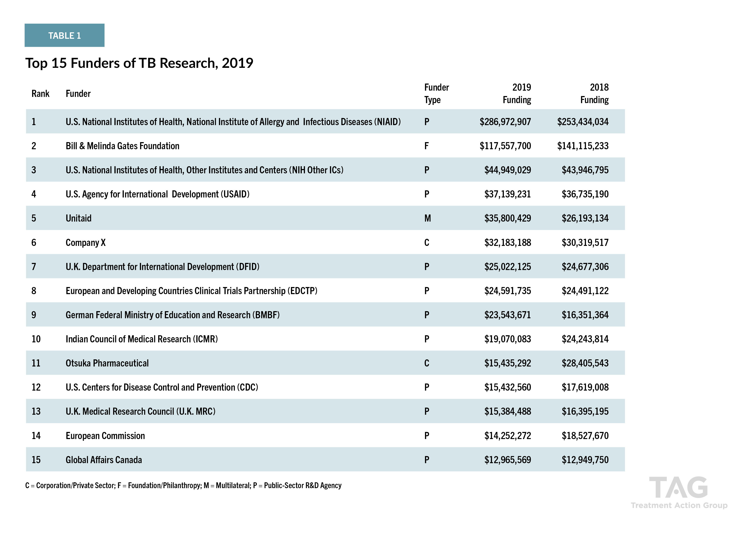This screenshot has height=534, width=756.
Task: Click the $16,351,364 value
Action: click(585, 315)
